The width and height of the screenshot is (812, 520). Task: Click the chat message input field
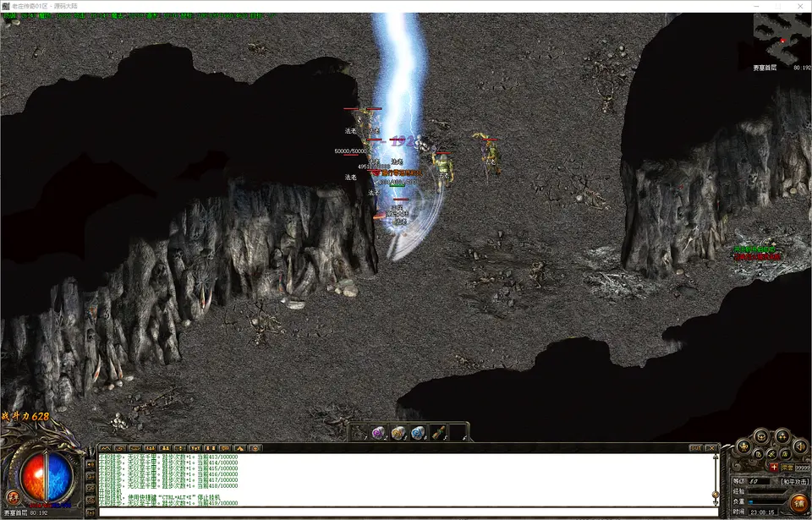(x=406, y=512)
